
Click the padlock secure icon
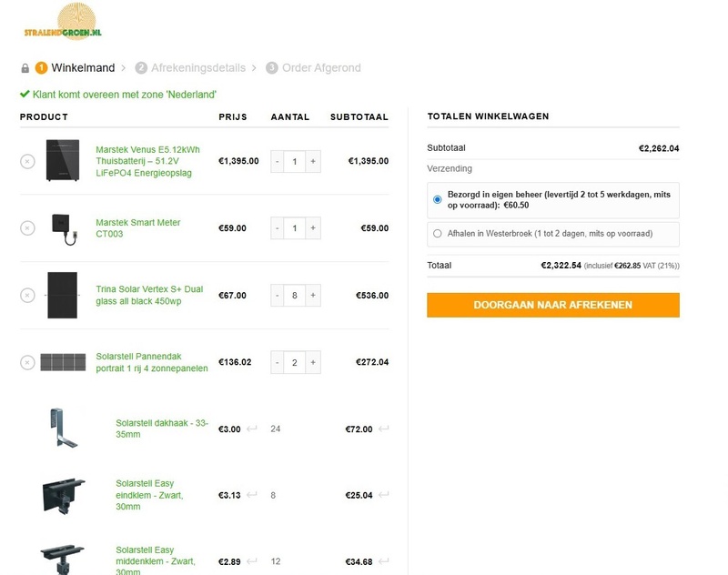[25, 68]
